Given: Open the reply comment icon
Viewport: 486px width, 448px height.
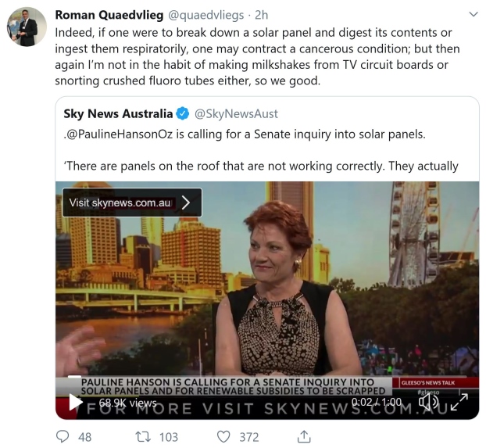Looking at the screenshot, I should [x=63, y=436].
